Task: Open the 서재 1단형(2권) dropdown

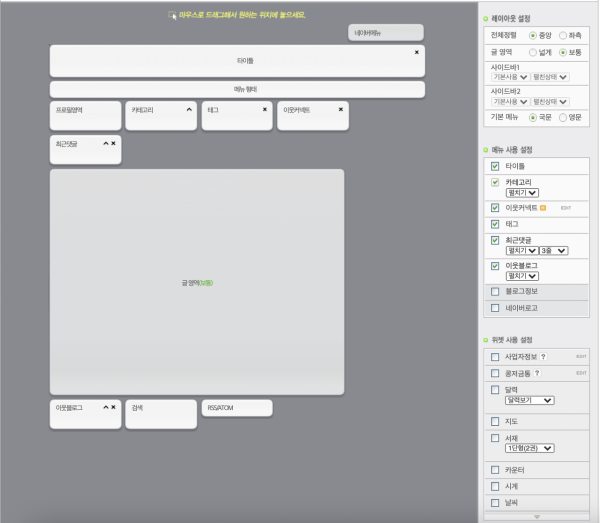Action: pyautogui.click(x=531, y=448)
